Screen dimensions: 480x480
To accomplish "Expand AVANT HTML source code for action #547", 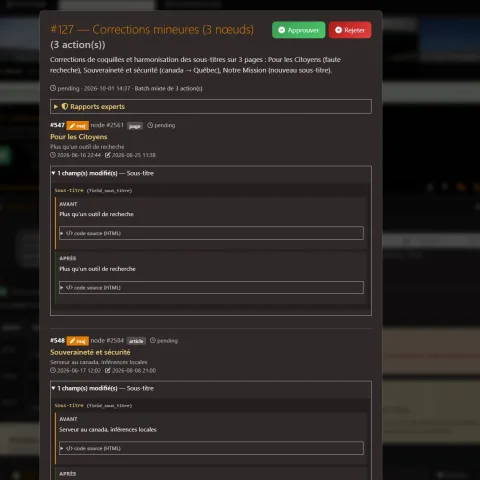I will pyautogui.click(x=211, y=233).
